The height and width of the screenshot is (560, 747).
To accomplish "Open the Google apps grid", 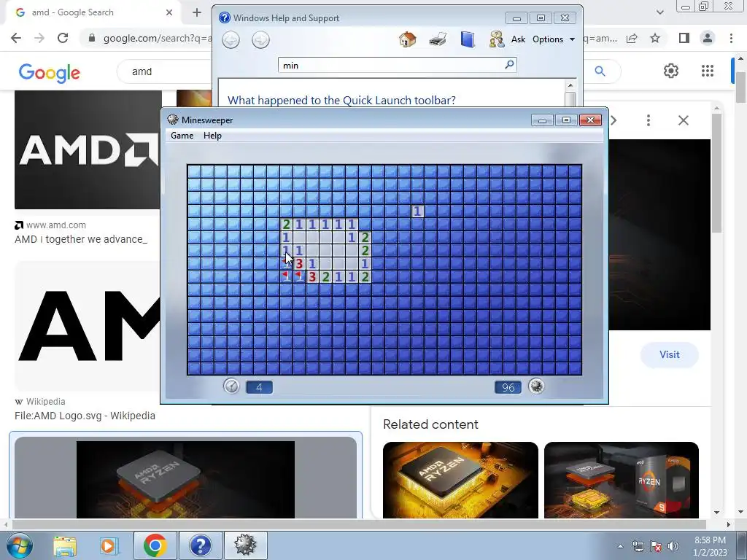I will 708,71.
